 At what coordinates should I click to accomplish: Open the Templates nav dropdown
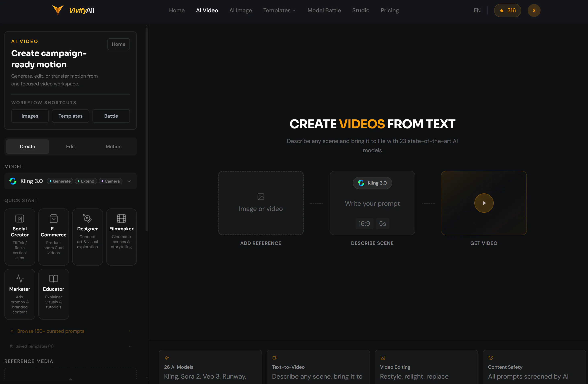coord(279,10)
